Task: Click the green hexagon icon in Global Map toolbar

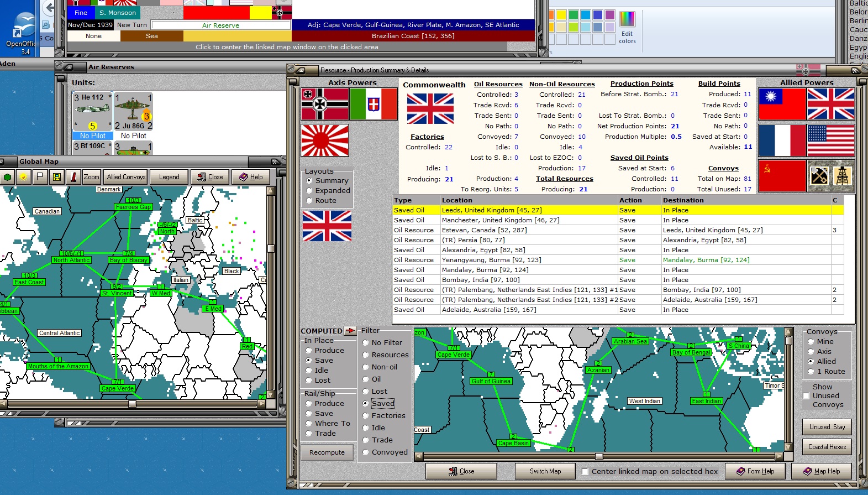Action: (x=8, y=177)
